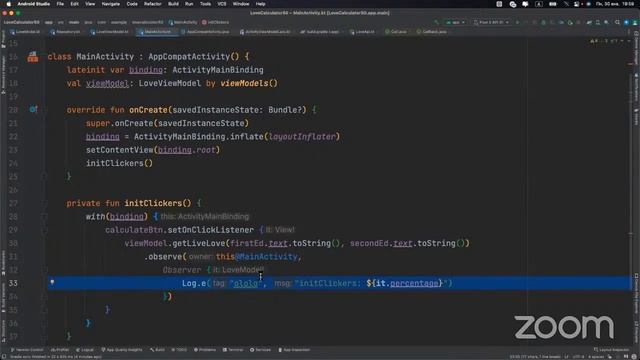Click ActivityMainBinding type on line 17

[x=218, y=70]
